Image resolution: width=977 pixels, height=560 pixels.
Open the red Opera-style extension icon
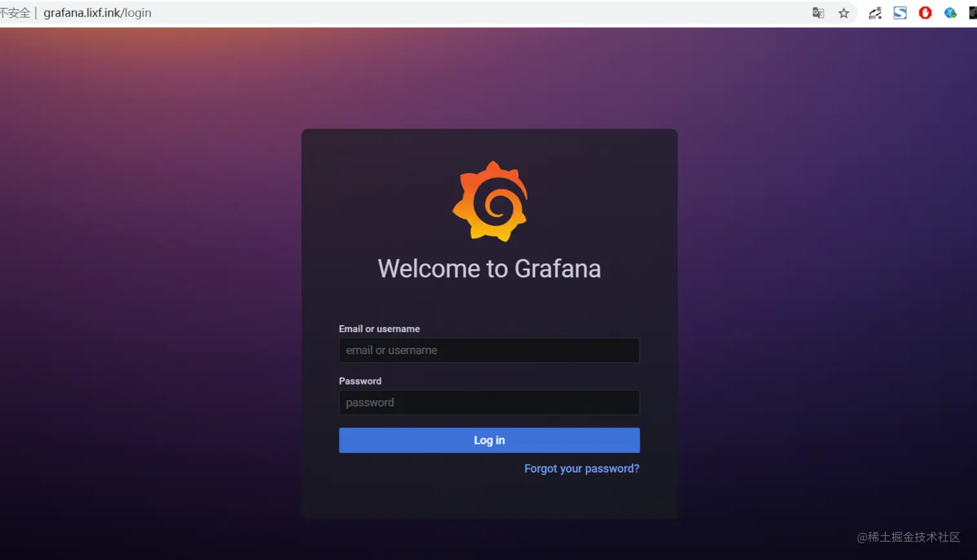click(925, 13)
